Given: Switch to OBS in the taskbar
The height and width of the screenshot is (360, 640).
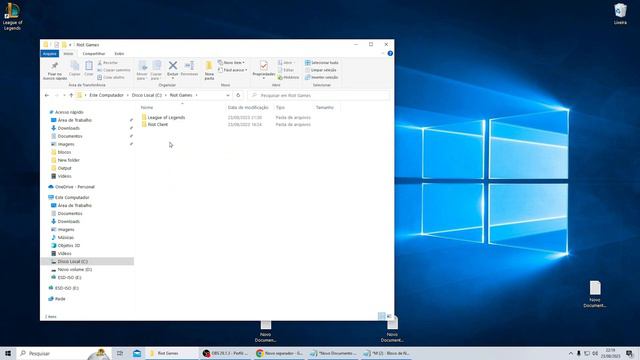Looking at the screenshot, I should (226, 353).
